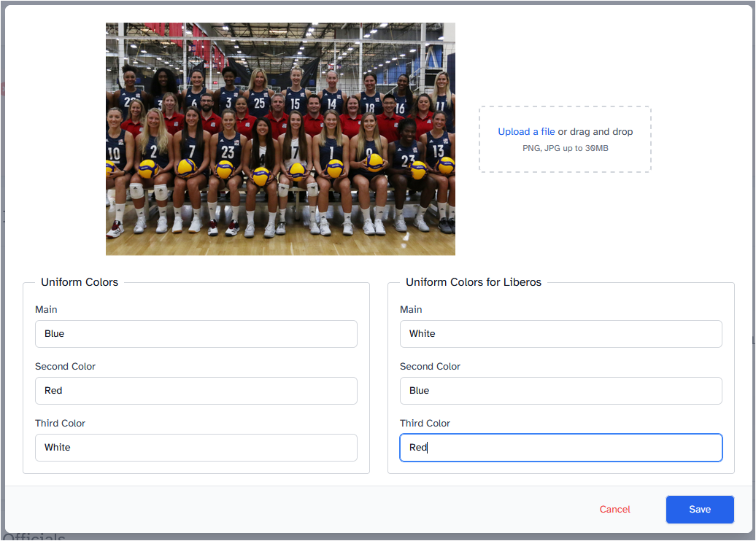756x541 pixels.
Task: Click the Second Color label in the Liberos section
Action: tap(430, 367)
